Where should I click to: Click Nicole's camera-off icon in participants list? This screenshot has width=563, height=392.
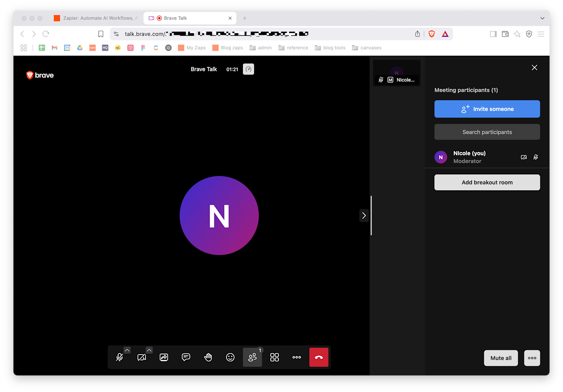pos(524,157)
